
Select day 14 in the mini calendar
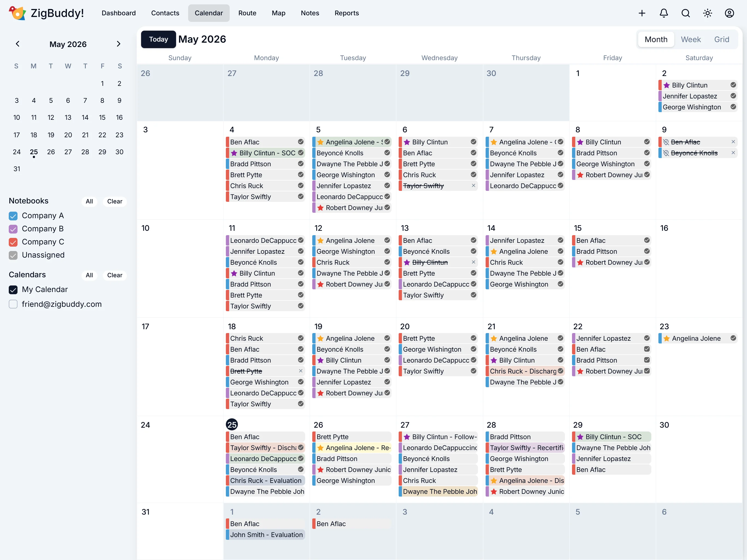[85, 118]
